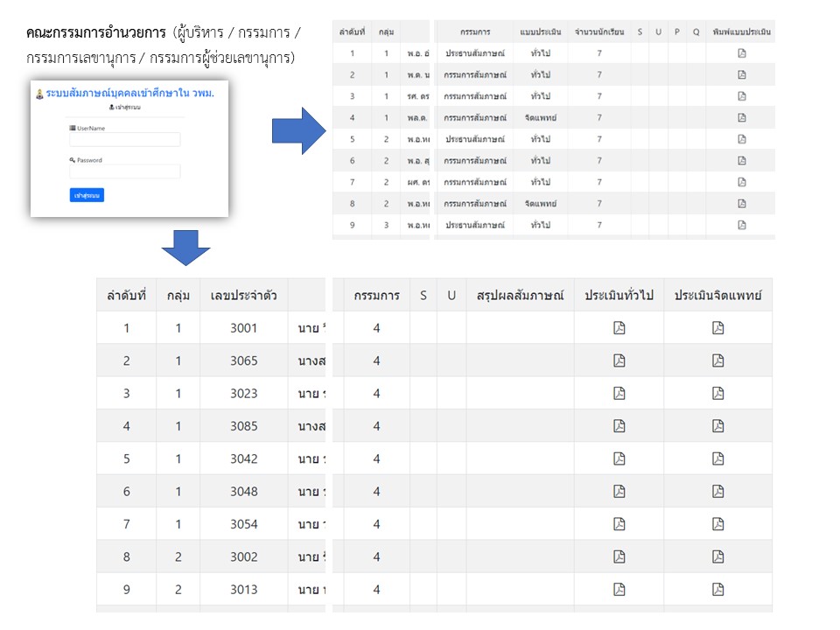The height and width of the screenshot is (630, 840).
Task: Click กรรมการสัมภาษณ์ cell in committee row 2
Action: (x=475, y=74)
